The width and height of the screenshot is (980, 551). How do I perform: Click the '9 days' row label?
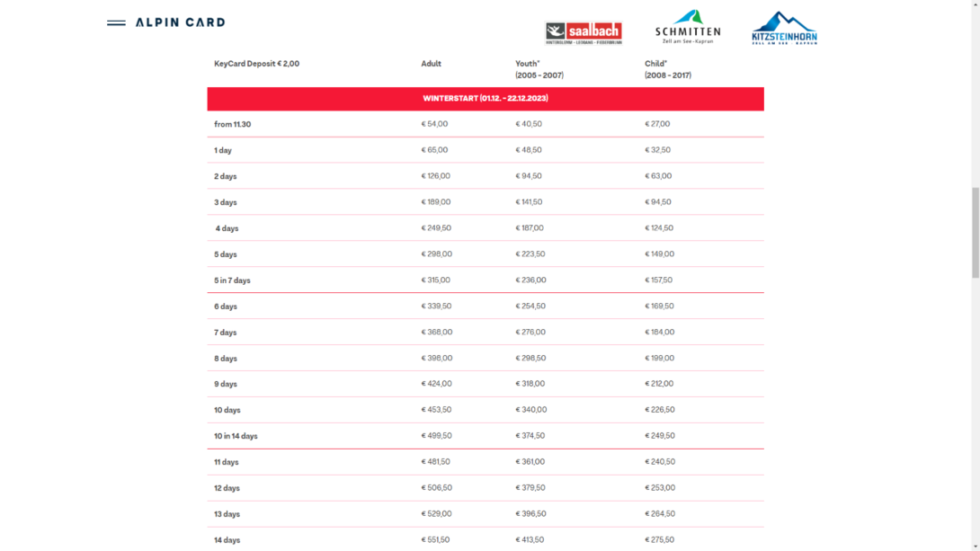[226, 384]
